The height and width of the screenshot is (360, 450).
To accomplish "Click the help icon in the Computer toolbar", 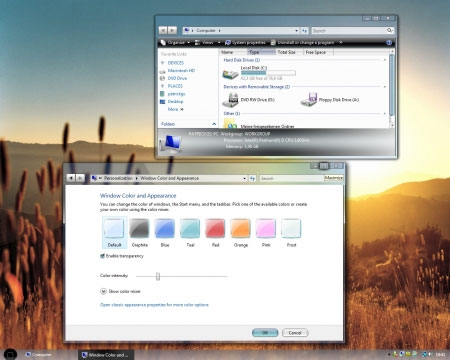I will point(389,43).
